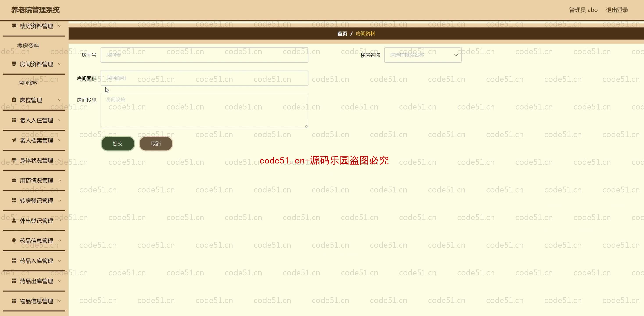Click the 房间设施 textarea resize handle
Image resolution: width=644 pixels, height=316 pixels.
tap(306, 126)
